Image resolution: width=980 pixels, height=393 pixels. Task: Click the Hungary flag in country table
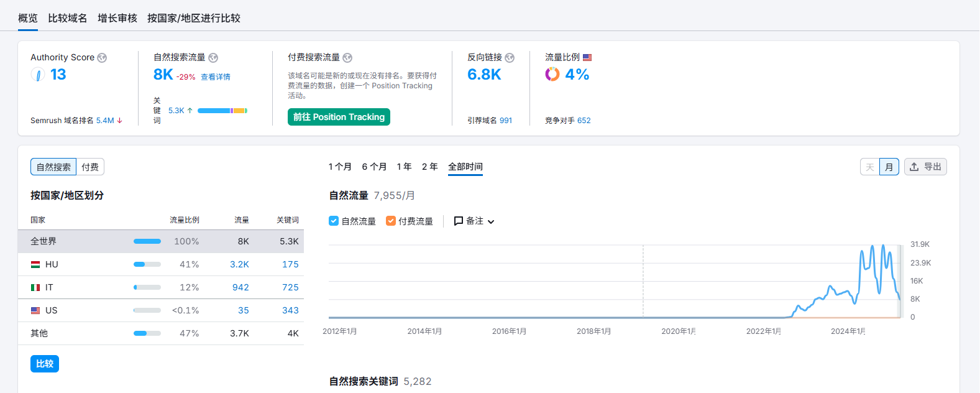(35, 264)
